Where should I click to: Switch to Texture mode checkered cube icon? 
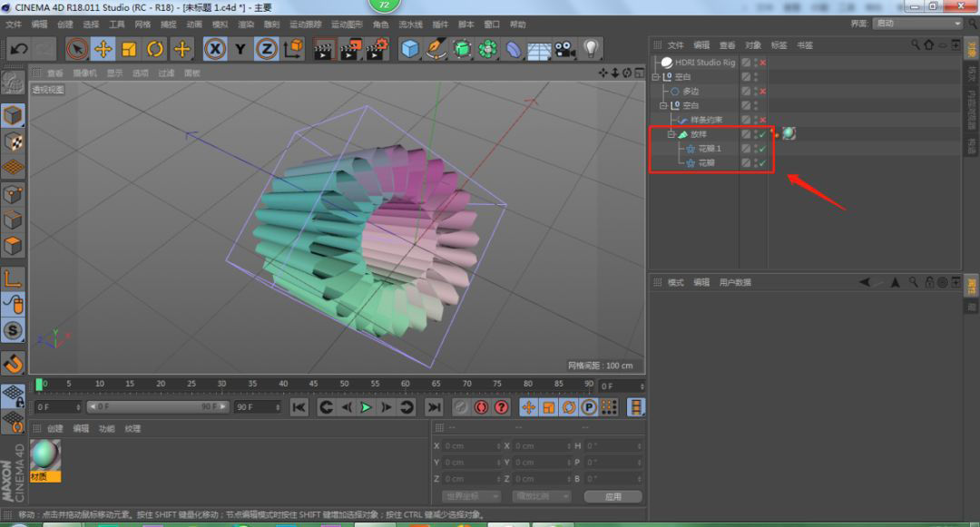[x=13, y=142]
